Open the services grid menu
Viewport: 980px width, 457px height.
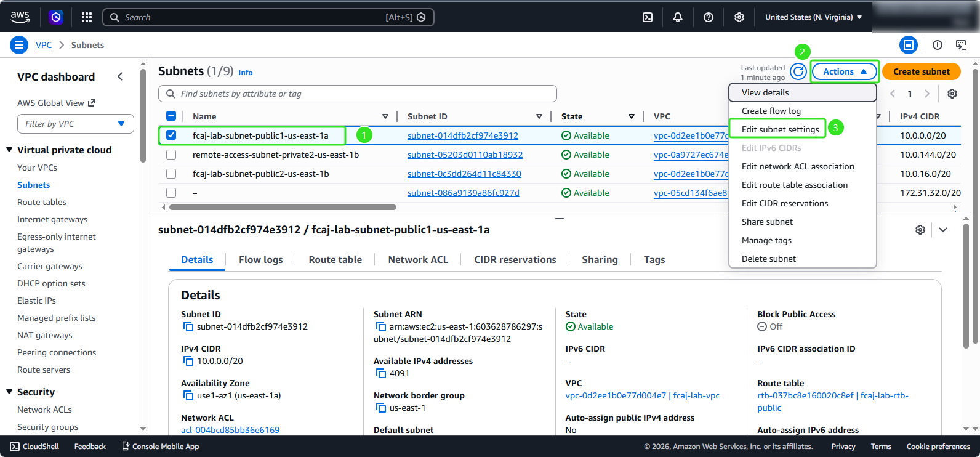pos(87,17)
